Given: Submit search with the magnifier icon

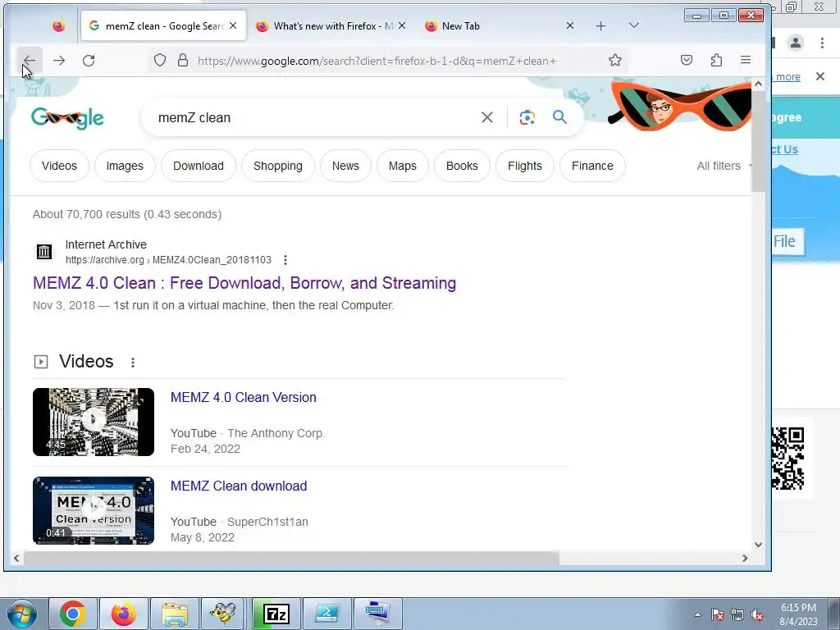Looking at the screenshot, I should [x=559, y=117].
